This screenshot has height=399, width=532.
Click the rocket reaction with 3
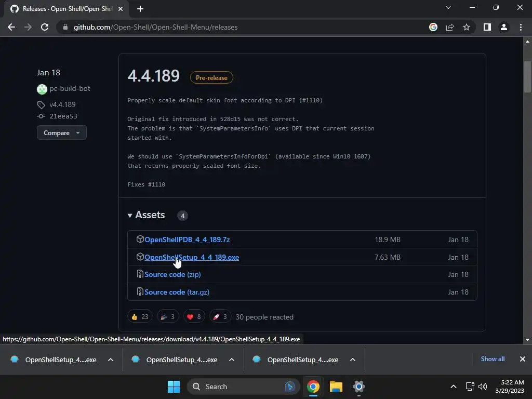[x=220, y=317]
